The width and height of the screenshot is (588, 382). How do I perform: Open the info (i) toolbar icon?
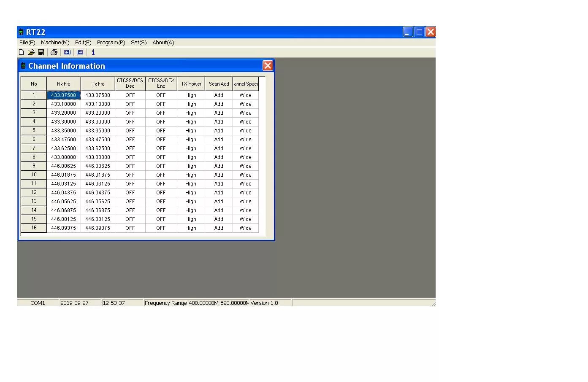click(x=93, y=52)
